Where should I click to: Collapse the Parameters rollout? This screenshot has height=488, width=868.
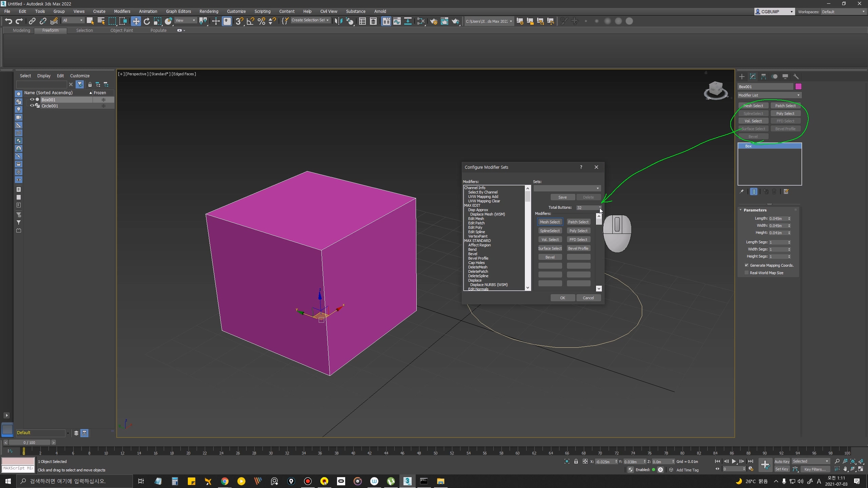click(x=754, y=210)
